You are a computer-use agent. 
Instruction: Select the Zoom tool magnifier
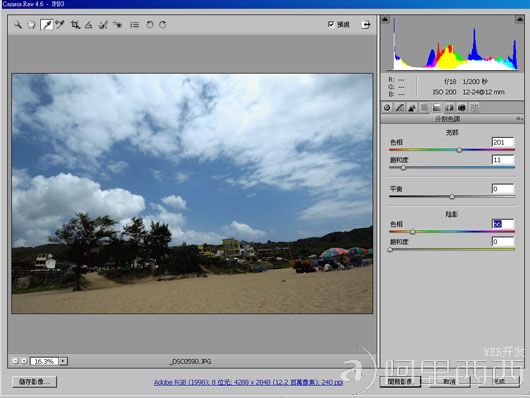point(18,25)
